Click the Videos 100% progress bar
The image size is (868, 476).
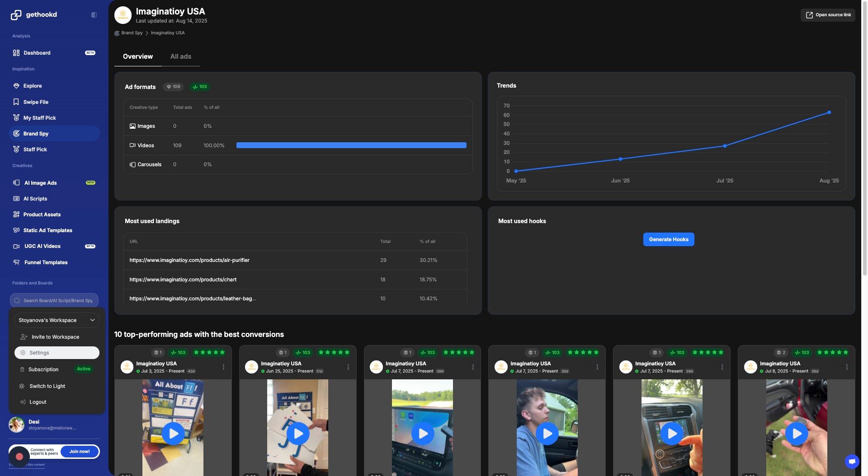pos(351,145)
